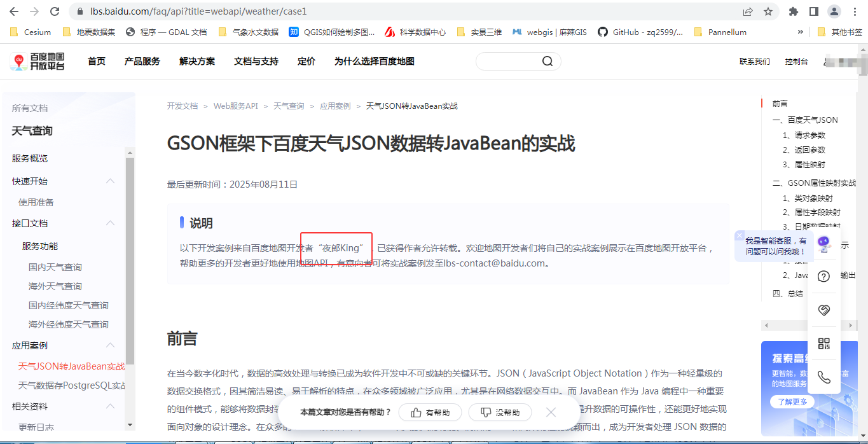Open the help question-mark icon
This screenshot has width=868, height=444.
click(824, 277)
